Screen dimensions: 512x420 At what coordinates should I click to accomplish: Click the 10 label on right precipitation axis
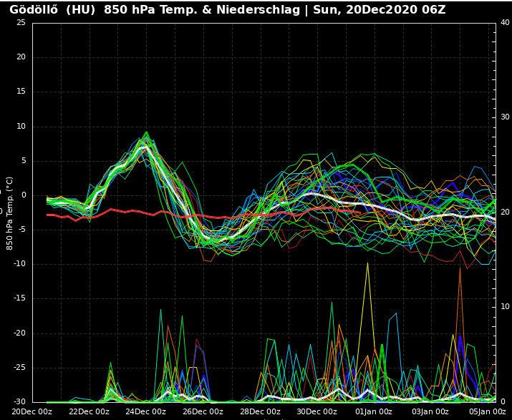(x=505, y=307)
